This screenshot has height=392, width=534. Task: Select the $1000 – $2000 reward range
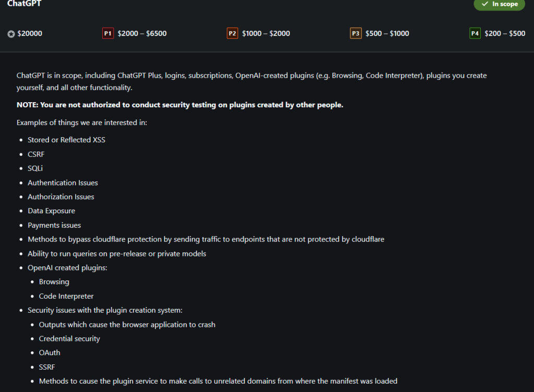click(266, 33)
